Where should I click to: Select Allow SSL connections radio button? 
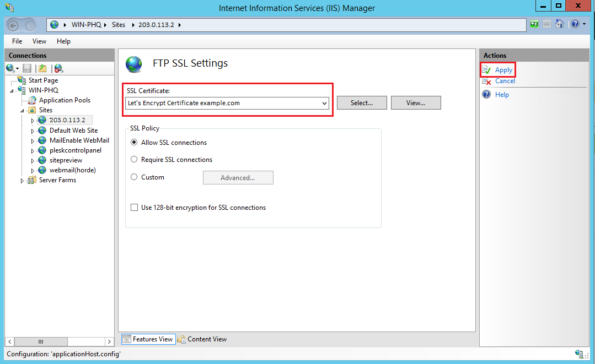point(134,143)
